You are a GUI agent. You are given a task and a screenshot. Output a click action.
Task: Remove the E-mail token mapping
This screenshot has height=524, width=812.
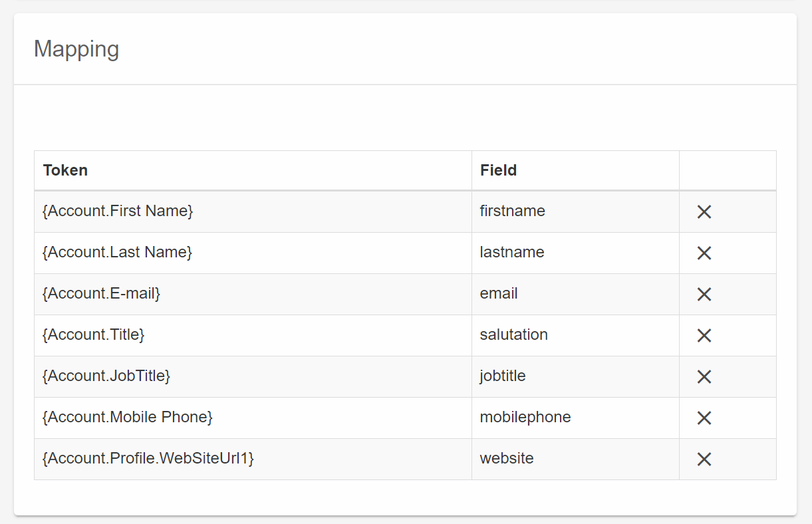pos(704,295)
